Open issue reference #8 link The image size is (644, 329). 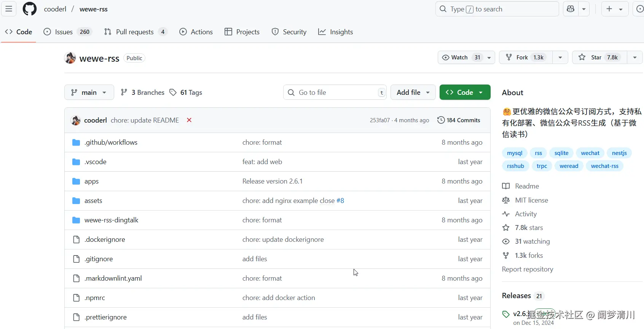[340, 201]
